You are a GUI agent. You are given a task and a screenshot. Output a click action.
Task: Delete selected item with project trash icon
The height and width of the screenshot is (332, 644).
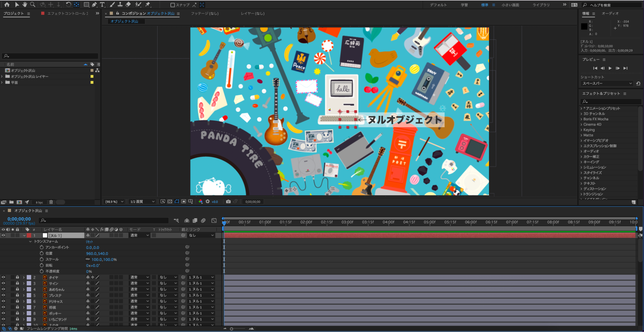[x=51, y=202]
